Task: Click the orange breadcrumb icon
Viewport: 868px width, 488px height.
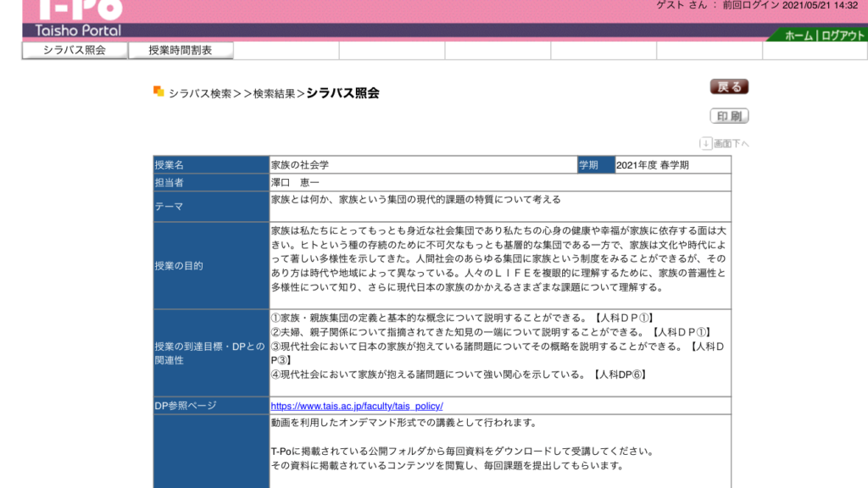Action: 159,91
